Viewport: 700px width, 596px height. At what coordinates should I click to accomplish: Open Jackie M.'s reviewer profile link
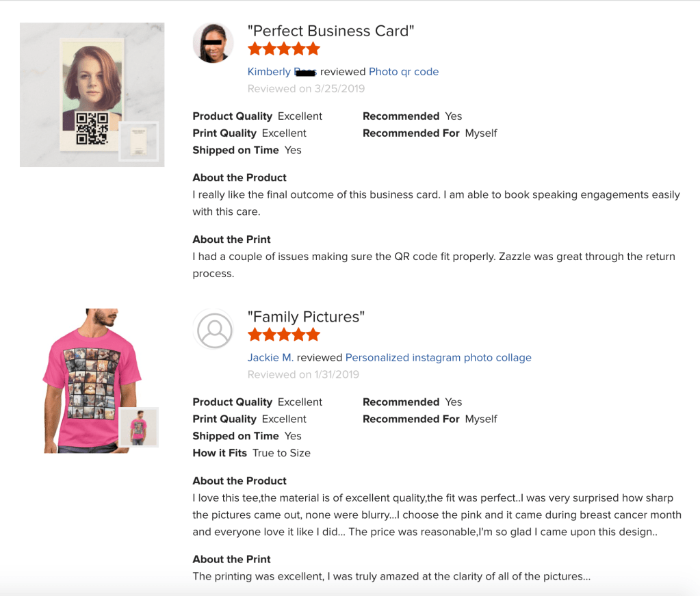(x=270, y=358)
